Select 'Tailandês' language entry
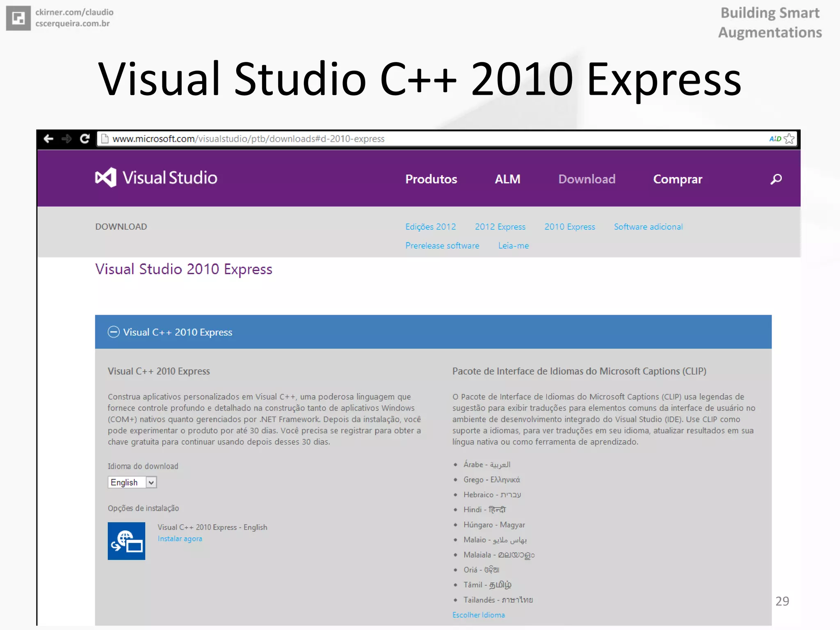 tap(498, 600)
